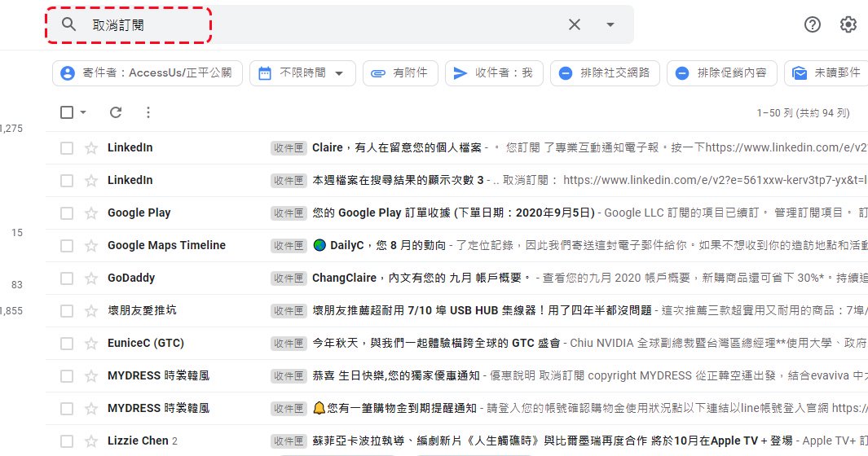This screenshot has width=868, height=456.
Task: Apply filter chip 寄件者：AccessUs/正平公關
Action: pos(148,73)
